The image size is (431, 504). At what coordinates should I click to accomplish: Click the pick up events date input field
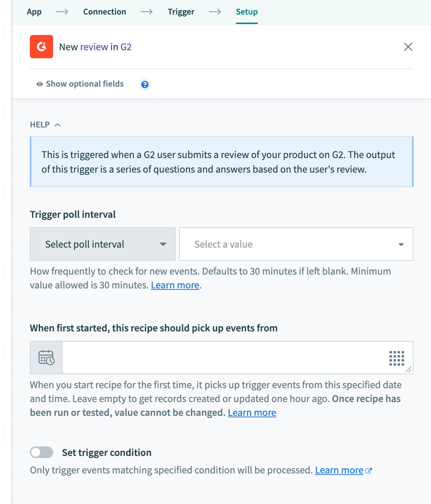pos(222,358)
